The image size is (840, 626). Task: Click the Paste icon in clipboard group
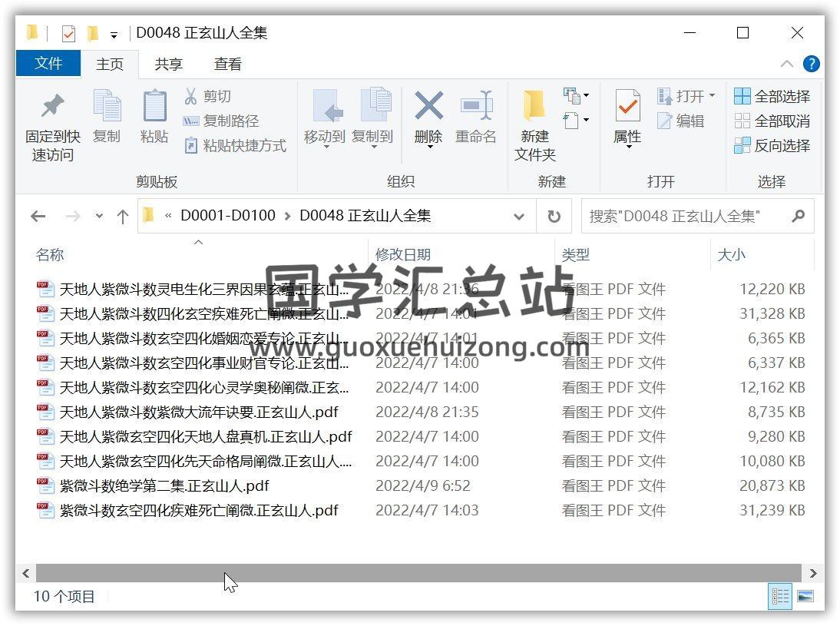(154, 108)
